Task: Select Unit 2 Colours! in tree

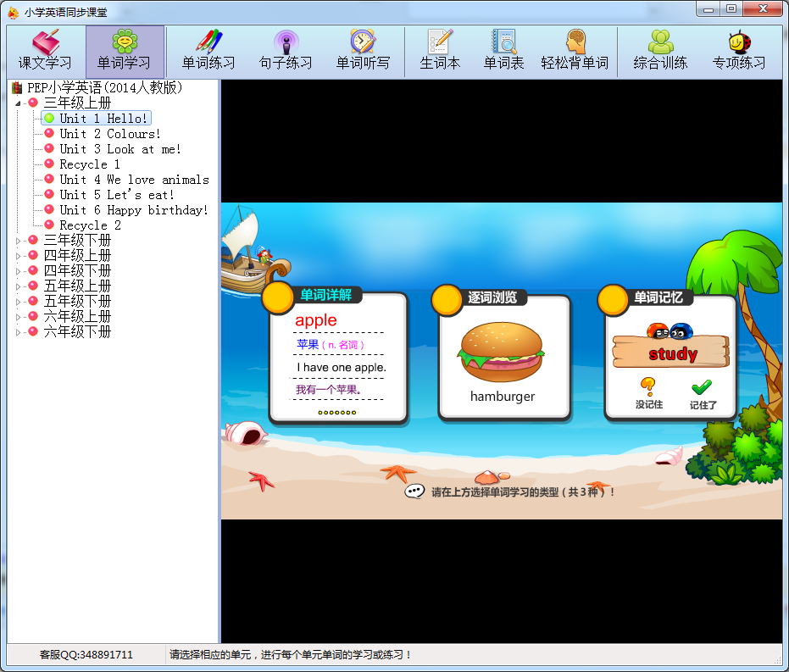Action: click(x=109, y=134)
